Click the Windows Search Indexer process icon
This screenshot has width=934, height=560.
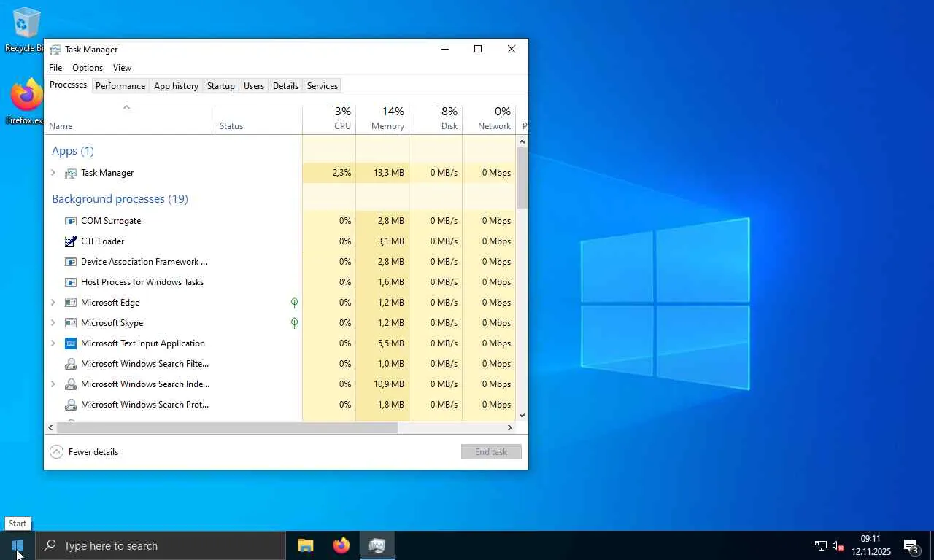(x=71, y=384)
